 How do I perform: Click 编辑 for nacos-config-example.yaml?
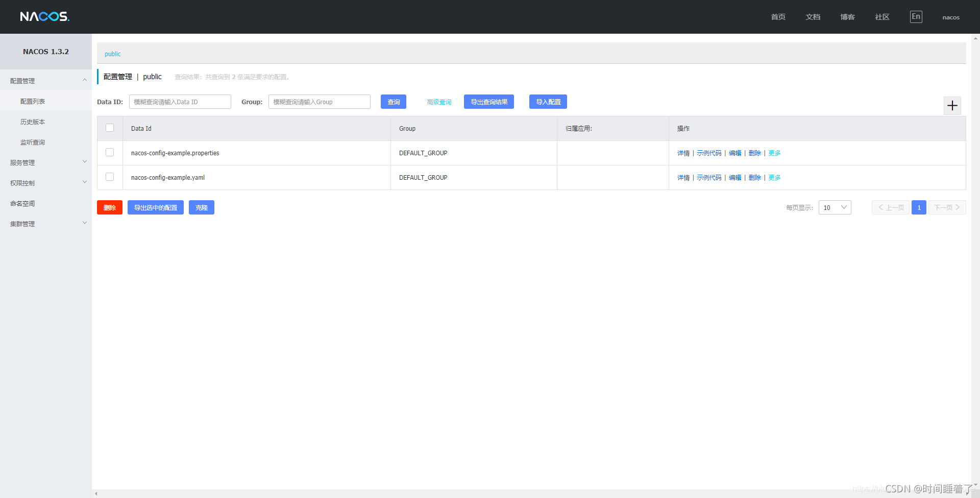coord(735,178)
